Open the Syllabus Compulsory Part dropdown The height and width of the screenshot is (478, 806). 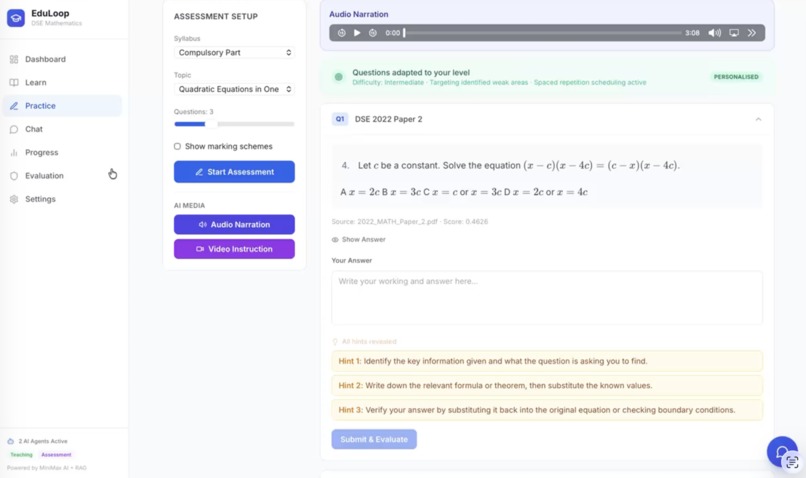point(234,52)
